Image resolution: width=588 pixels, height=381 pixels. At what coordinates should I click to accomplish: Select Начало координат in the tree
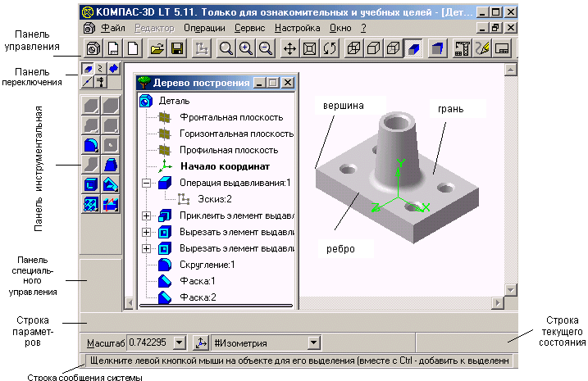[225, 166]
